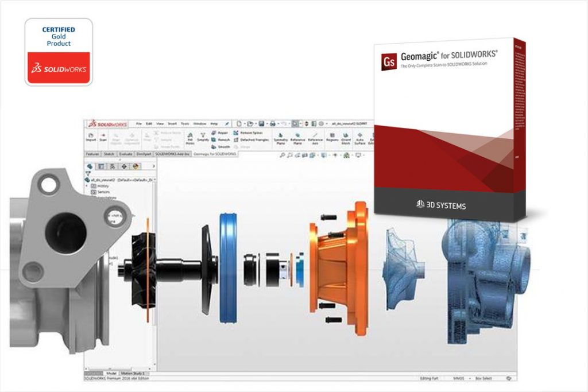Click the Box Select status bar entry
Screen dimensions: 588x392
pos(483,378)
